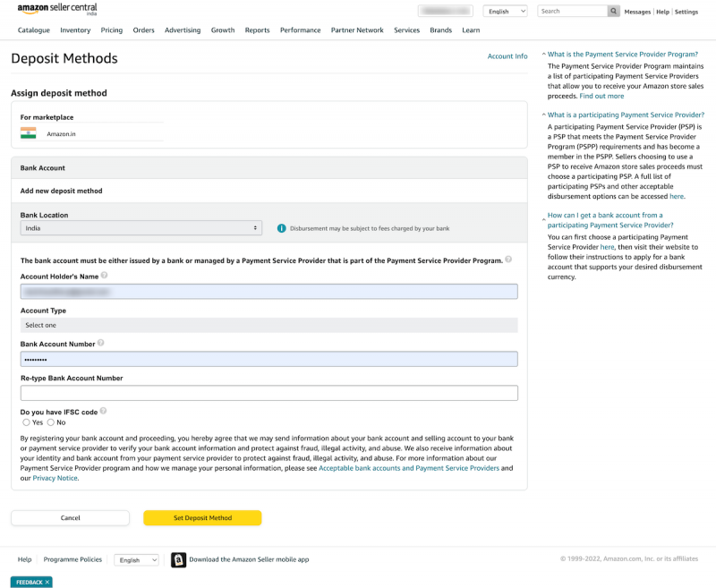Open the Reports menu
The height and width of the screenshot is (588, 716).
(x=258, y=30)
